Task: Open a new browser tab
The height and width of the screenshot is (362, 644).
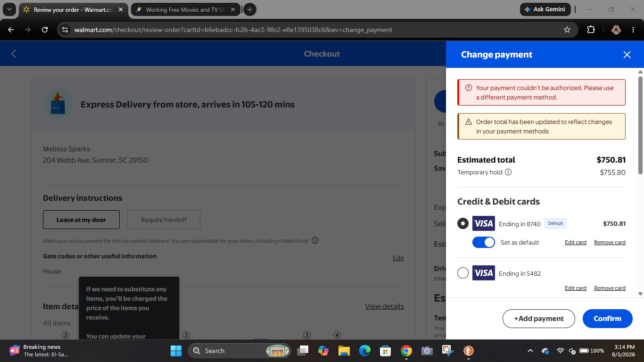Action: [x=250, y=9]
